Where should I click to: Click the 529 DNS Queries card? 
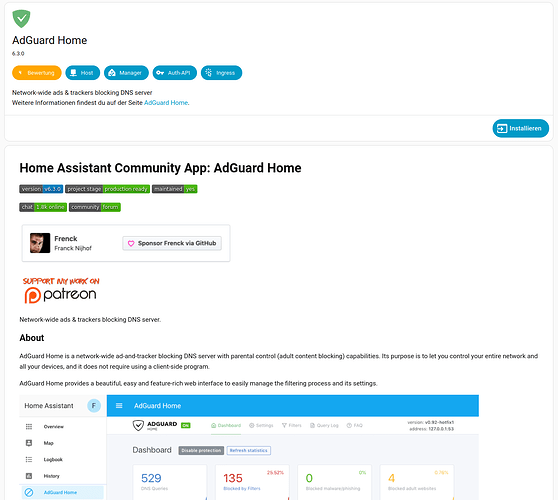170,482
